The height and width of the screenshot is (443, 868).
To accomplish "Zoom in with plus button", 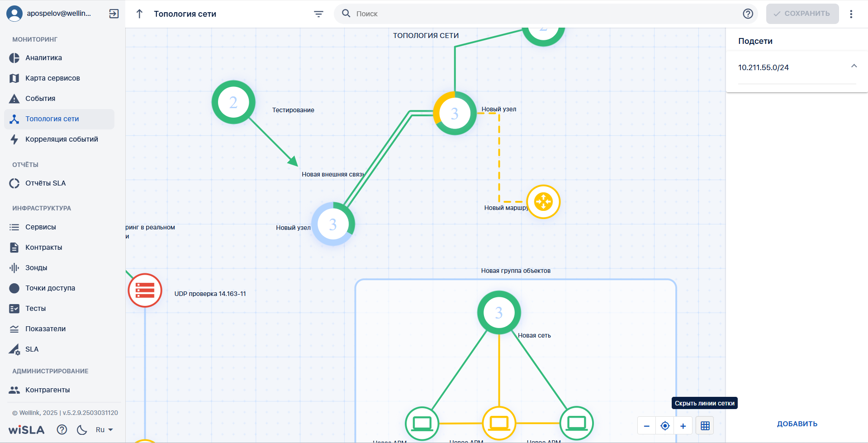I will coord(683,426).
